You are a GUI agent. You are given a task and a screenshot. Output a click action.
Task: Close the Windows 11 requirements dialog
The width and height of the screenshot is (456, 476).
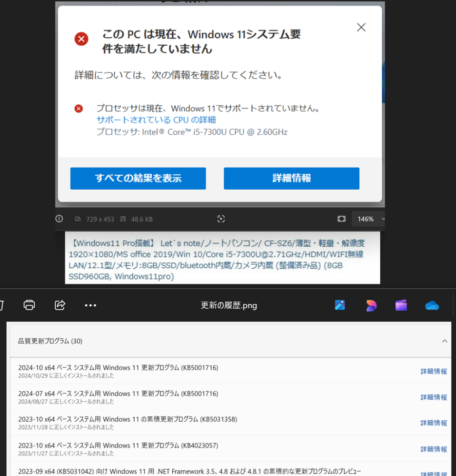tap(361, 27)
